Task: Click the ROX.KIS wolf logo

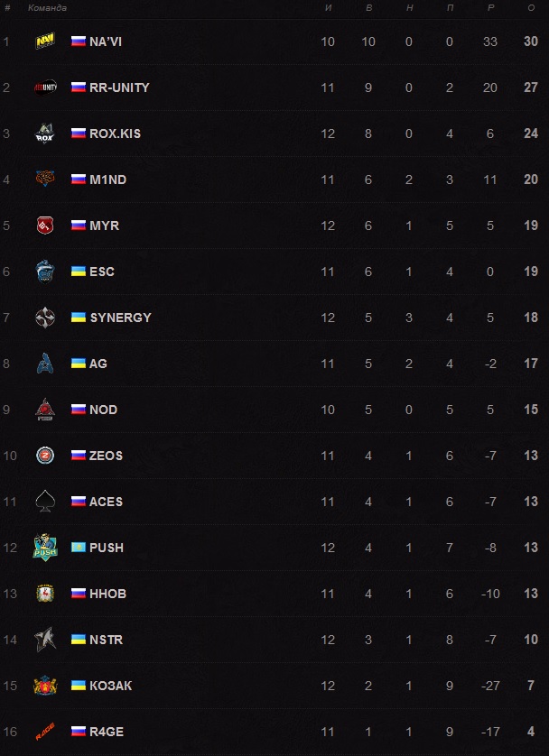Action: 45,134
